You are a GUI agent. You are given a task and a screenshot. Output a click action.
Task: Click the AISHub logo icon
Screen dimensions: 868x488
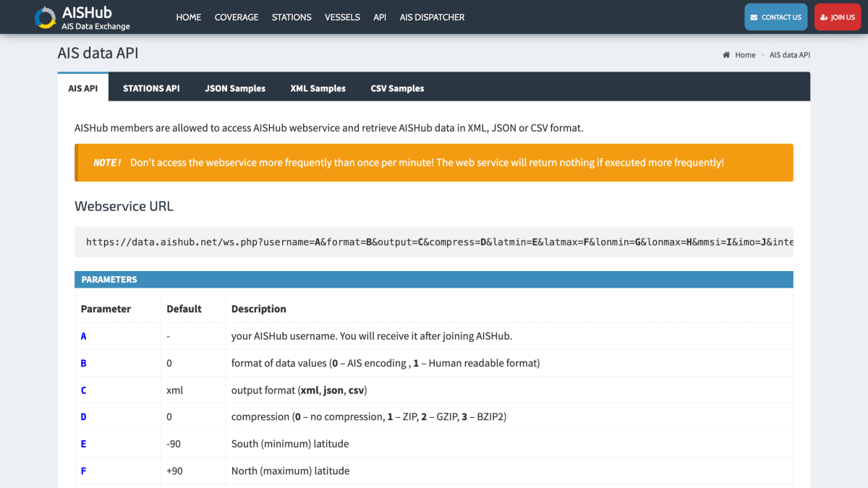point(46,17)
